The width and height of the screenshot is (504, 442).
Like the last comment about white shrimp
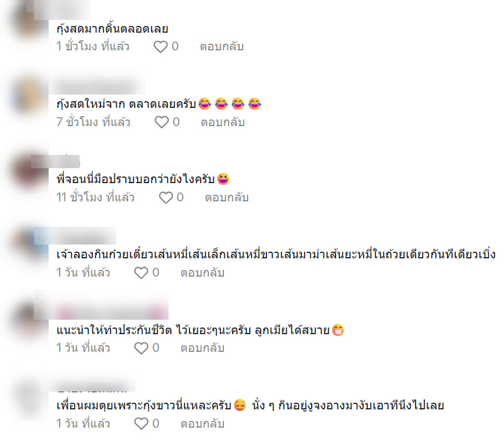[141, 424]
